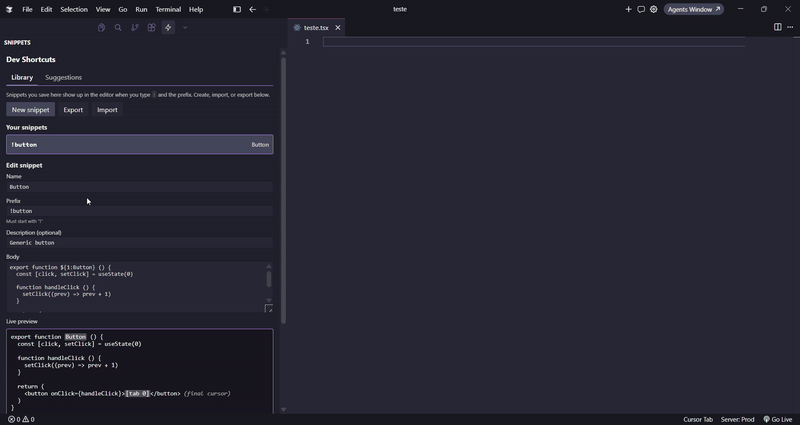Image resolution: width=800 pixels, height=425 pixels.
Task: Click the Cursor app logo icon
Action: pyautogui.click(x=9, y=9)
